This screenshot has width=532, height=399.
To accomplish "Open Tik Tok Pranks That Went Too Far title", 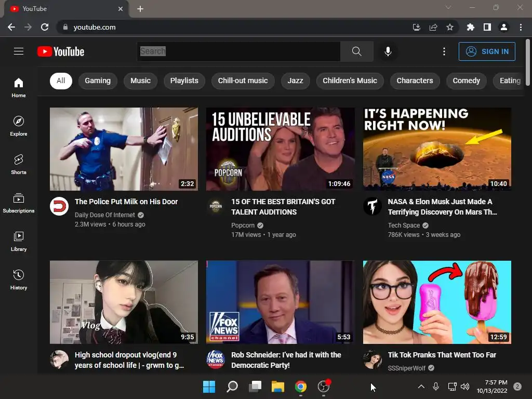I will click(442, 355).
